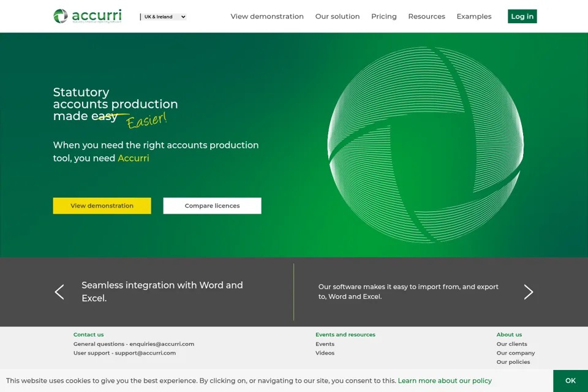The width and height of the screenshot is (588, 392).
Task: Click the Log in button
Action: [x=522, y=16]
